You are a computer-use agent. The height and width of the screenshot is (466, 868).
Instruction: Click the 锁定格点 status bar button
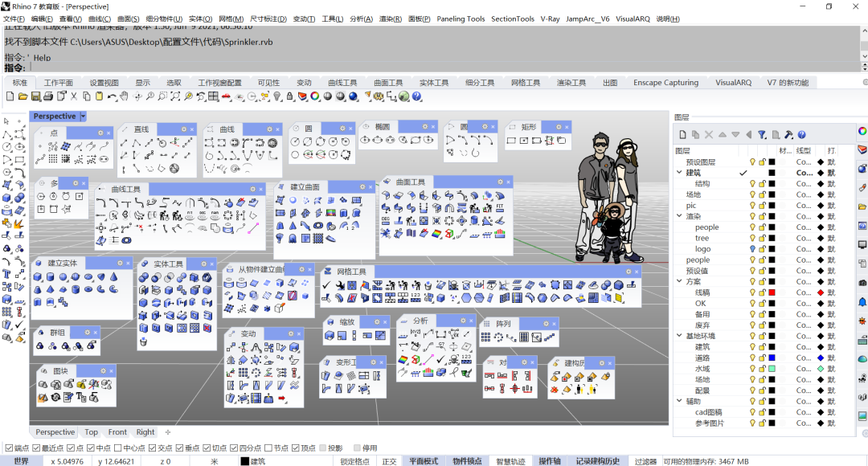(354, 461)
